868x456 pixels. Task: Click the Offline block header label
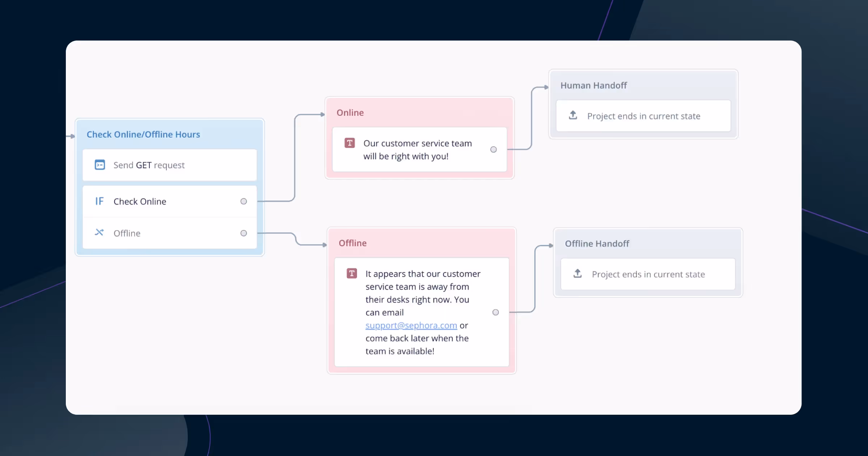[x=352, y=243]
